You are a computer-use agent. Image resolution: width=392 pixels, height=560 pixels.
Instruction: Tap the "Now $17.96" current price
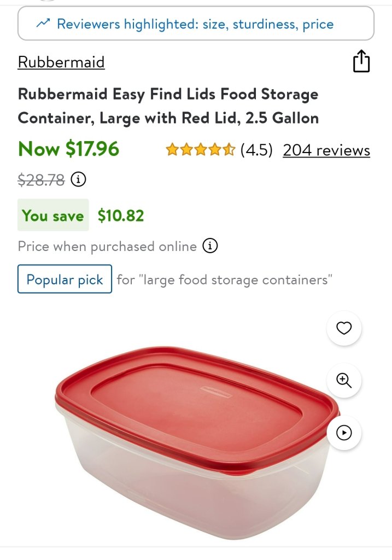coord(69,149)
